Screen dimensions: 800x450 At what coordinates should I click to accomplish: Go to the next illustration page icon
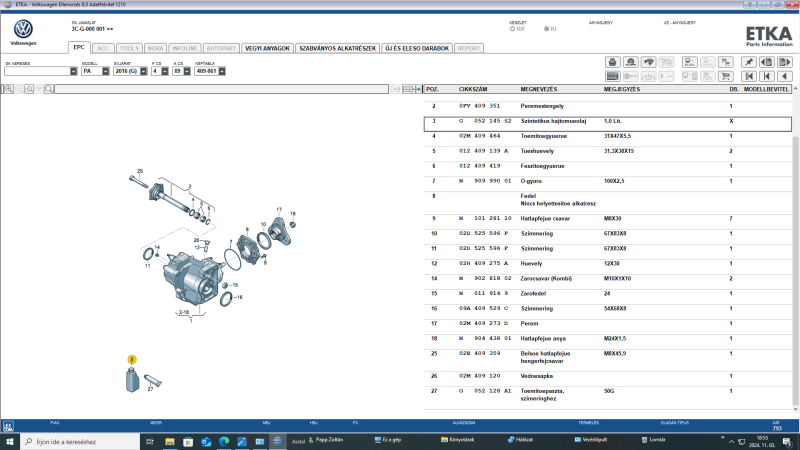(x=785, y=62)
